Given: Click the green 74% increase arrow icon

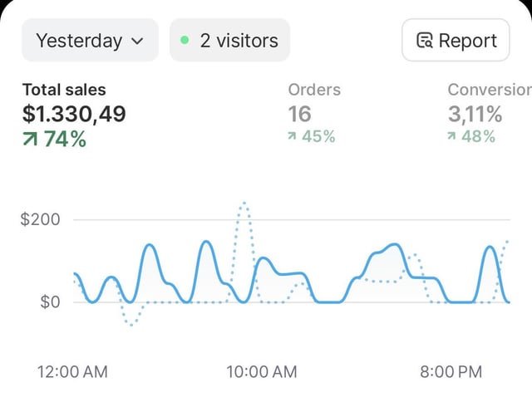Looking at the screenshot, I should pyautogui.click(x=31, y=140).
